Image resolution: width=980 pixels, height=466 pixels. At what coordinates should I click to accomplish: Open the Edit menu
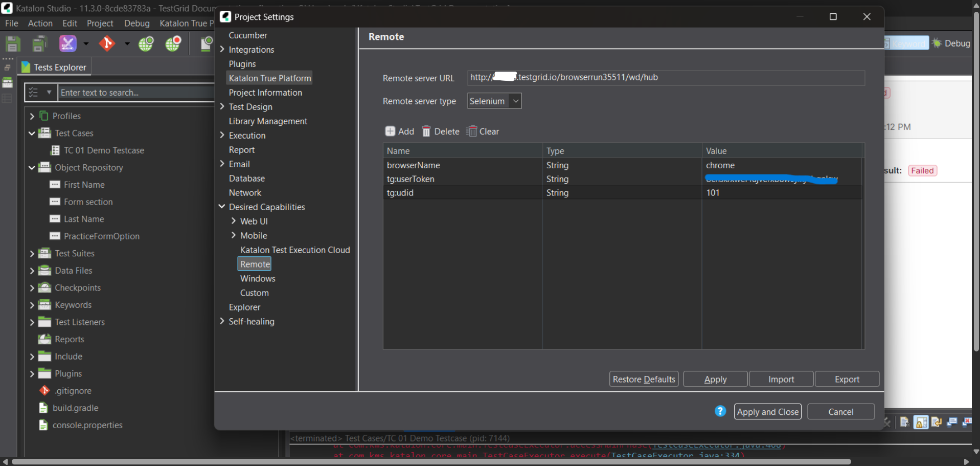[x=70, y=24]
